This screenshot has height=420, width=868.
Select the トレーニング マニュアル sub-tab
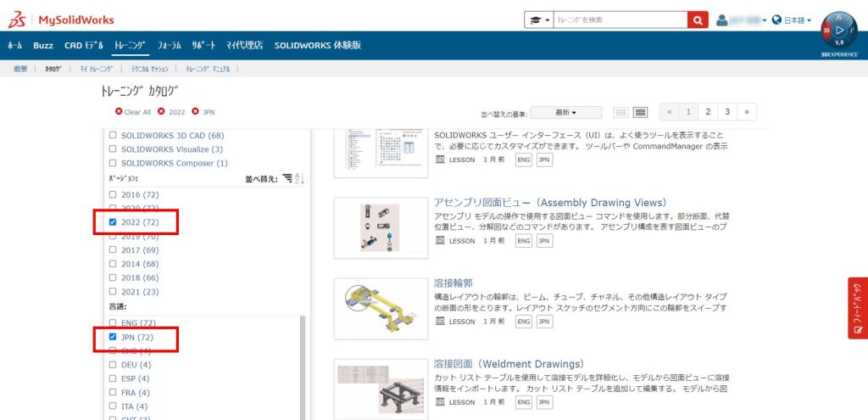tap(208, 69)
